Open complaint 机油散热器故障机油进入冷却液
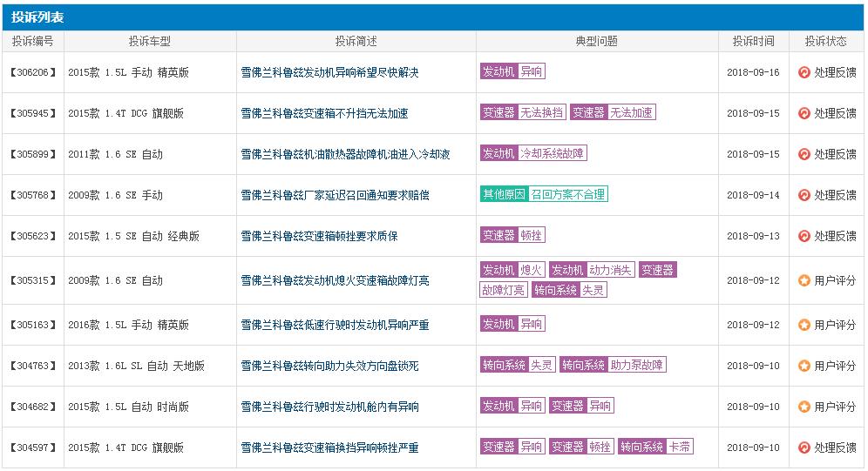Screen dimensions: 868x471 [x=345, y=154]
